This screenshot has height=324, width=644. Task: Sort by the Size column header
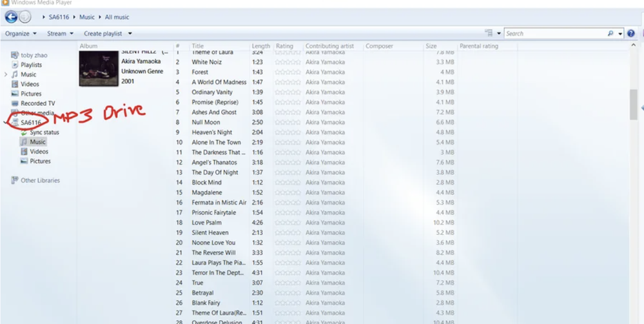(431, 46)
